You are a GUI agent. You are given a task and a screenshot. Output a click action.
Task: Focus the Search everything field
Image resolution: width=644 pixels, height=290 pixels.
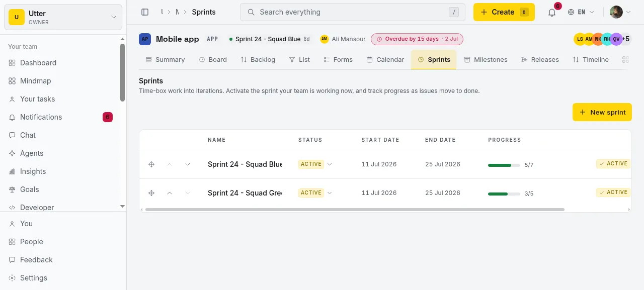(x=353, y=12)
